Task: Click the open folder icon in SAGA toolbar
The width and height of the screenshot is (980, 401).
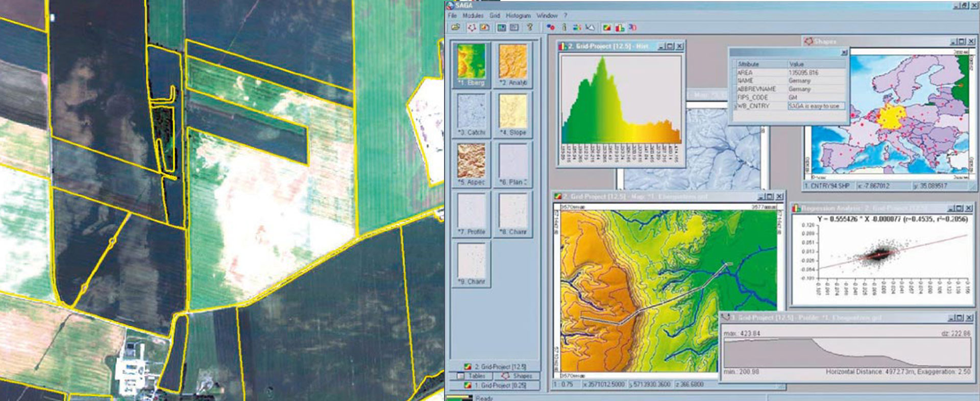Action: click(455, 27)
